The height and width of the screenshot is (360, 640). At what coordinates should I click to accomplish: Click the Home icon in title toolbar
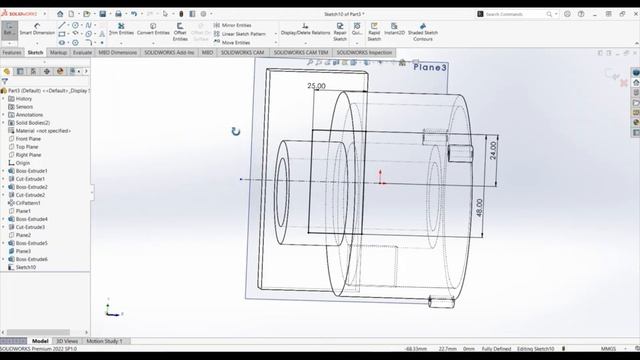(60, 14)
